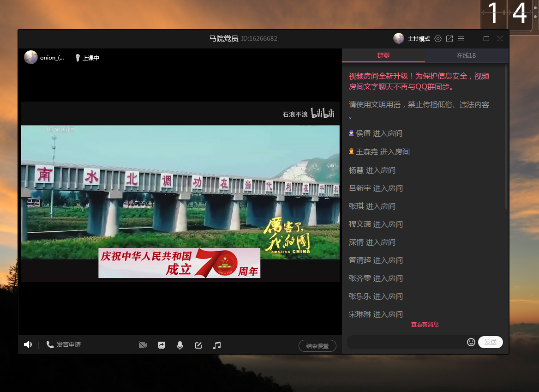Click the onion_ presenter profile
The image size is (539, 392).
[x=44, y=58]
